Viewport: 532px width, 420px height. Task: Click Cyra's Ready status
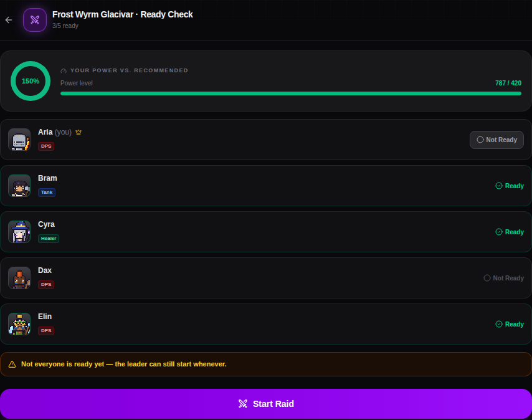pos(510,232)
